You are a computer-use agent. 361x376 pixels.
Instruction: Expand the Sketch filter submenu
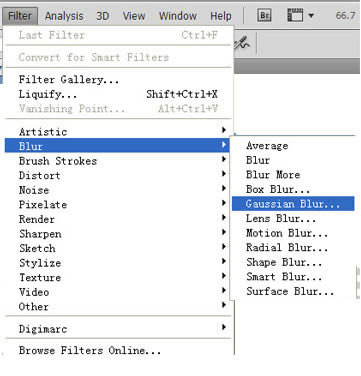point(117,248)
